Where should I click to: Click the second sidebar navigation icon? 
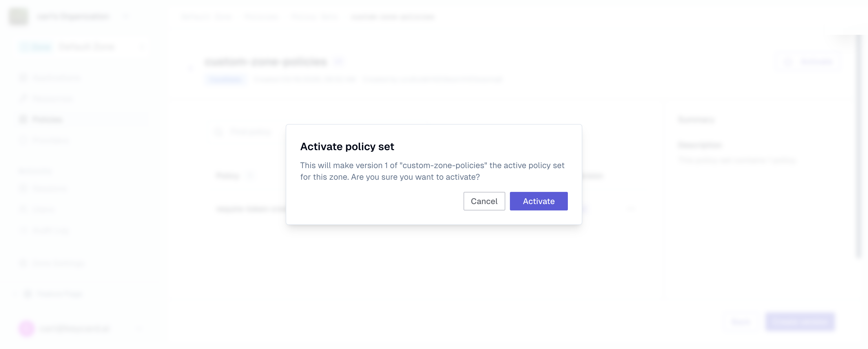pos(23,98)
